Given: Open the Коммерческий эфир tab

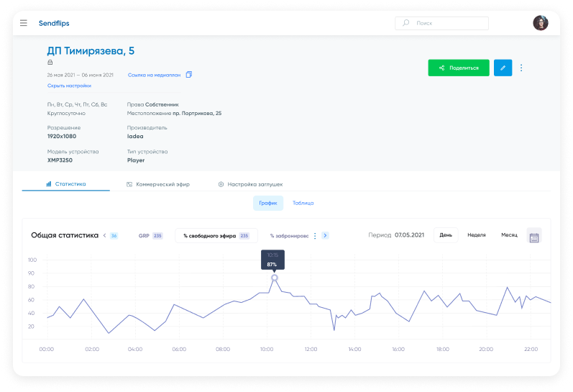Looking at the screenshot, I should tap(158, 184).
